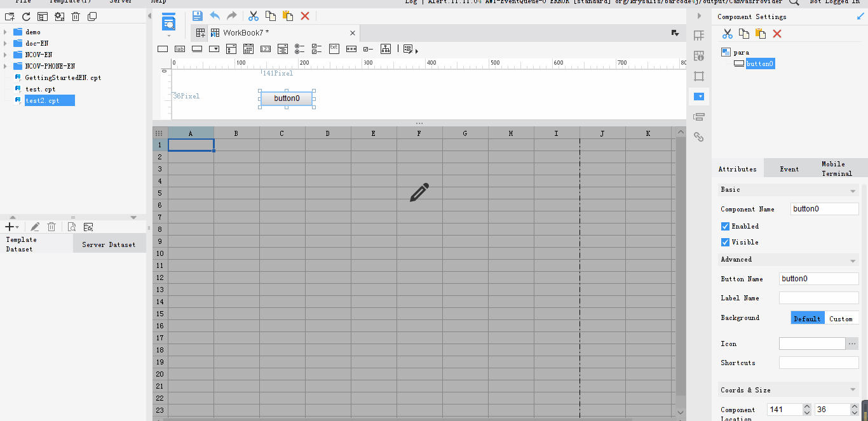Insert a label widget from widget toolbar
The width and height of the screenshot is (868, 421).
(180, 49)
